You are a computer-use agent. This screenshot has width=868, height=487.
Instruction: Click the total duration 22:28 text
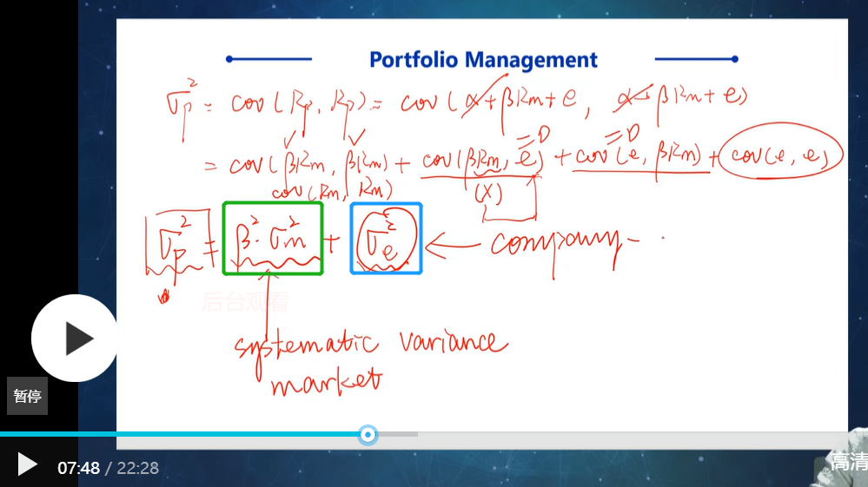point(138,468)
